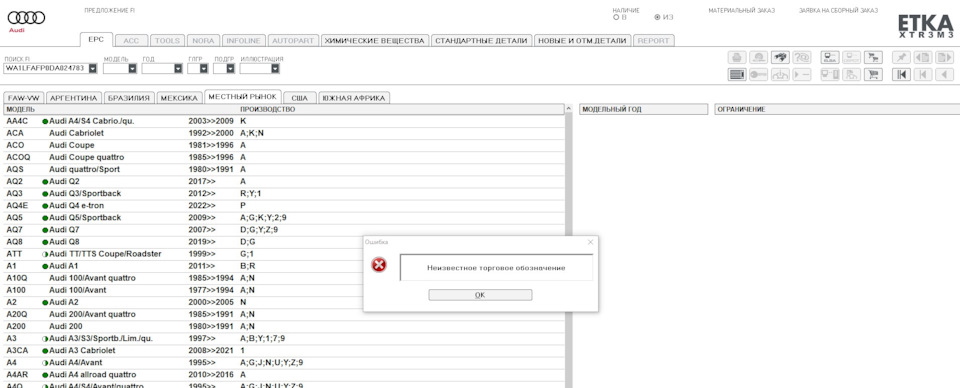Click the grey left triangle back icon
The image size is (960, 388).
coord(945,75)
